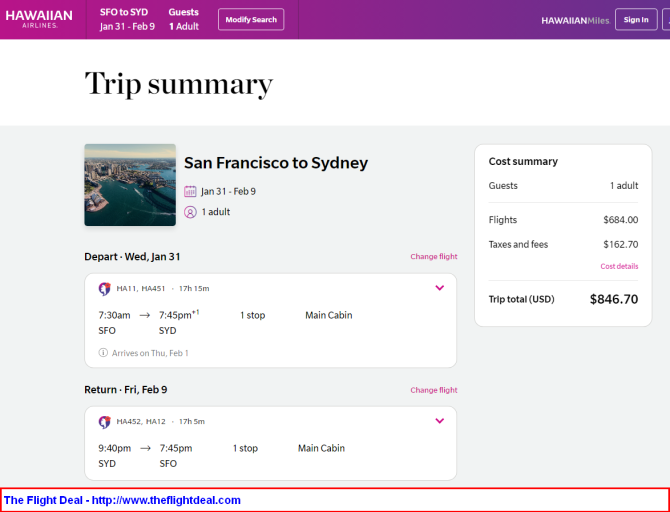The width and height of the screenshot is (670, 512).
Task: Click the info icon next to Arrives on Thu, Feb 1
Action: (103, 353)
